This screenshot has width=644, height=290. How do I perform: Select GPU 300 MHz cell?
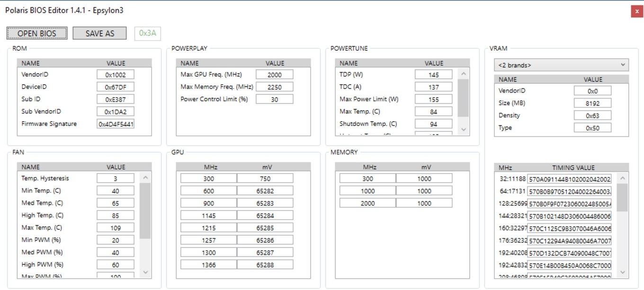209,178
